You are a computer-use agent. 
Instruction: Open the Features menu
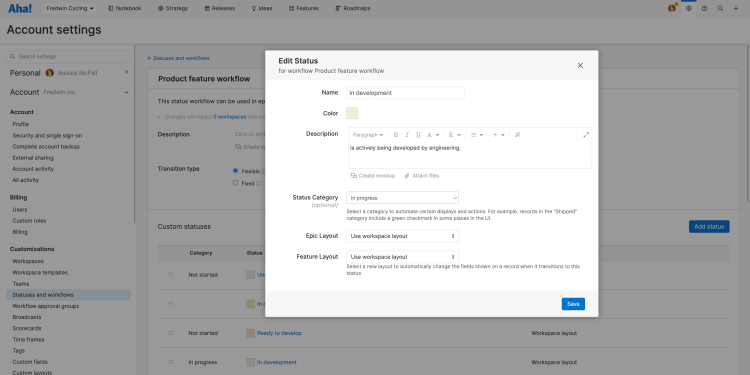point(304,8)
